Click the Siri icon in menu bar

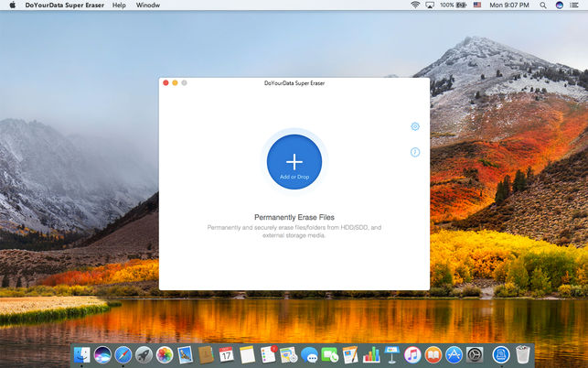pos(559,5)
